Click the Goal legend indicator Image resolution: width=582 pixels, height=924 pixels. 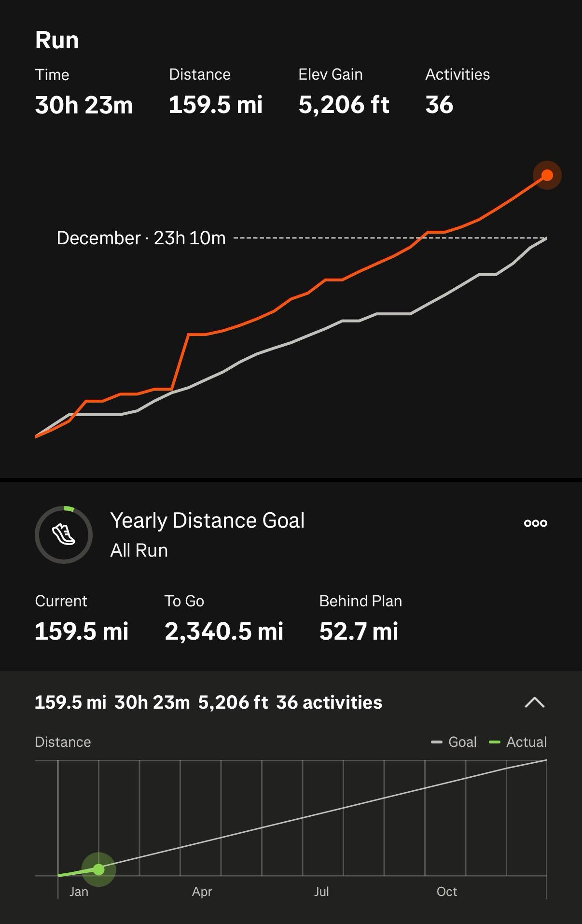(x=454, y=742)
